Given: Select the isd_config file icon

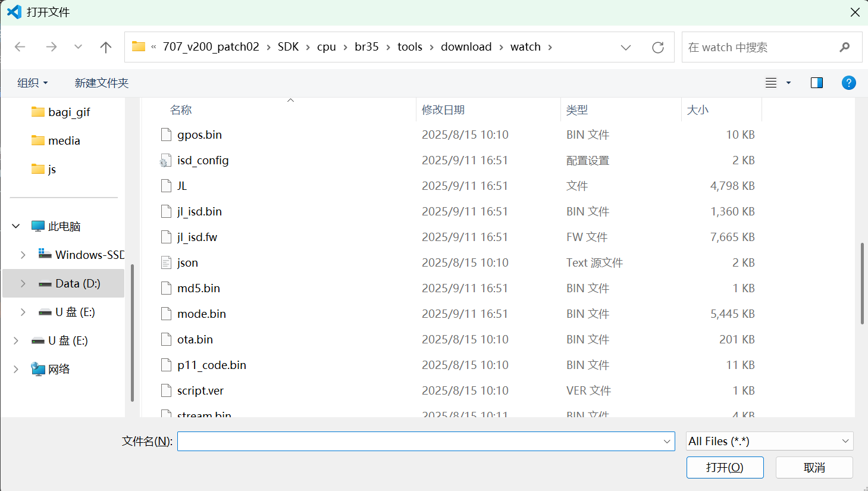Looking at the screenshot, I should (166, 161).
